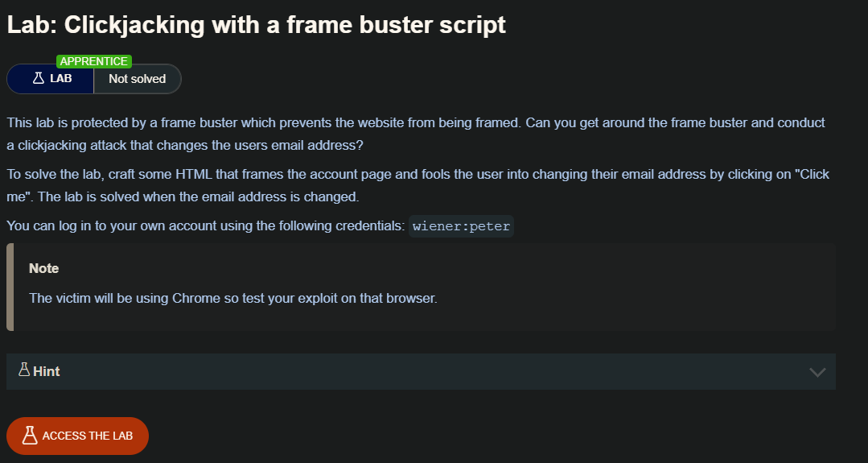The image size is (868, 463).
Task: Click the Not solved status label
Action: 137,79
